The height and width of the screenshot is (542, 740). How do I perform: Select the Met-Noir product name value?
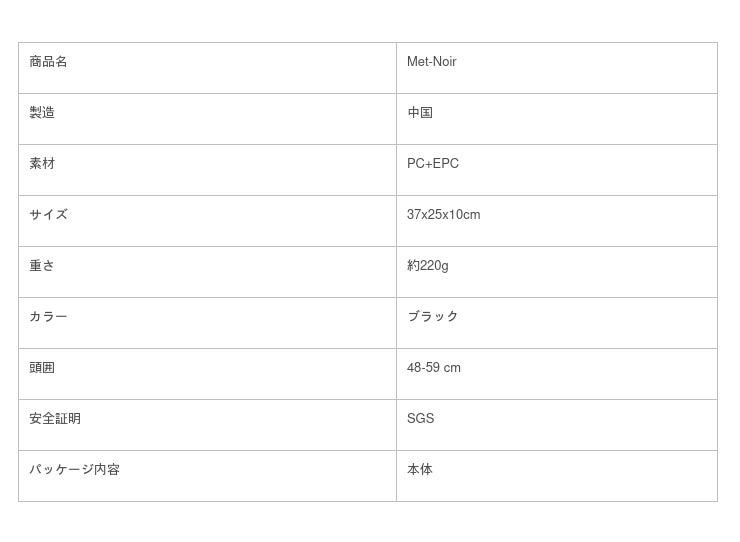pos(431,62)
